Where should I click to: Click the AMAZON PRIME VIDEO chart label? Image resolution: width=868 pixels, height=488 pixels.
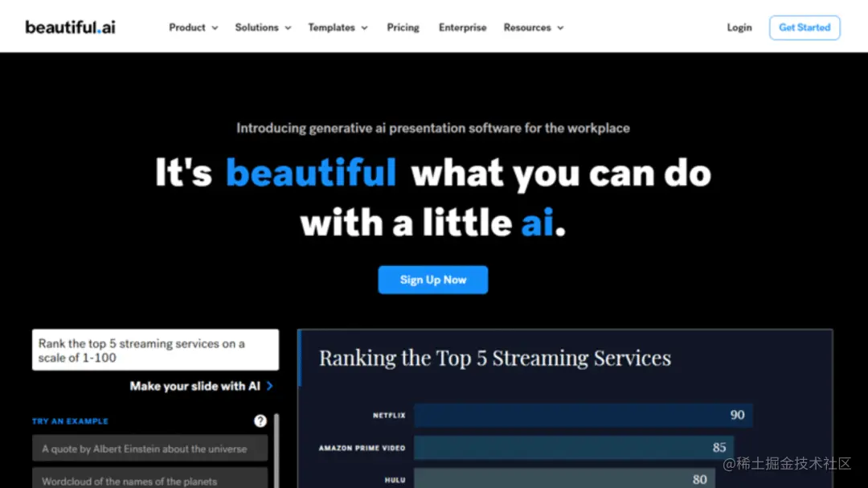(362, 448)
